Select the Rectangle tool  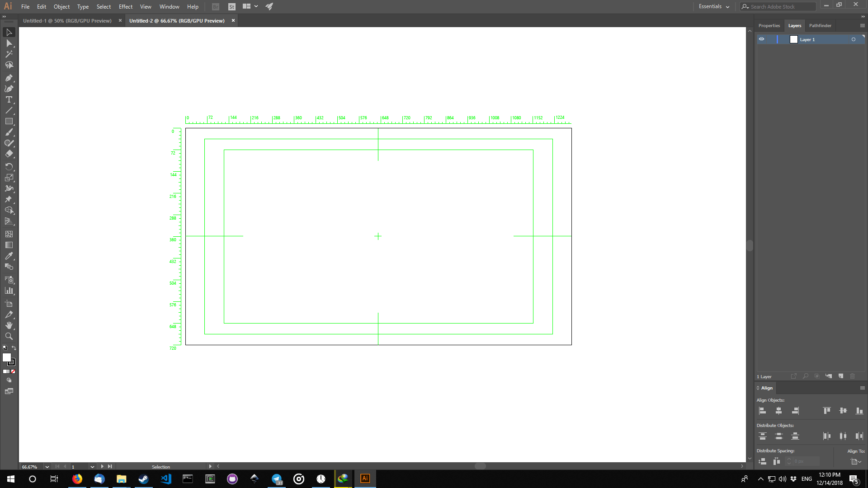tap(9, 121)
